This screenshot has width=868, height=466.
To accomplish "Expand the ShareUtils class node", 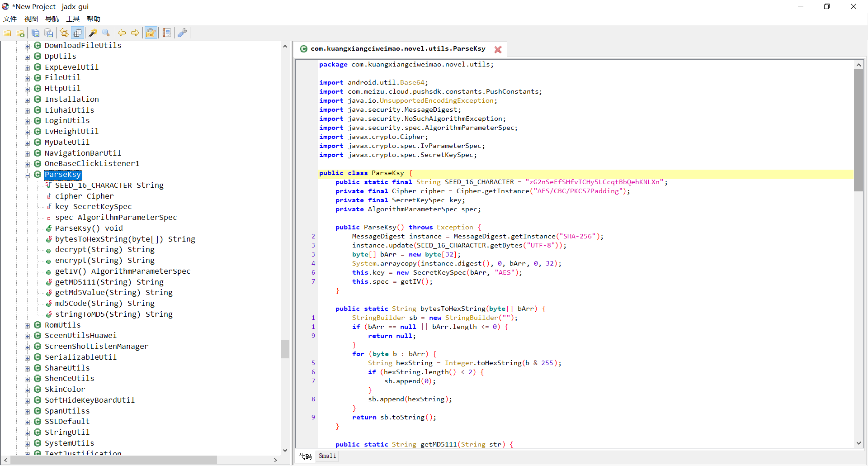I will (27, 369).
